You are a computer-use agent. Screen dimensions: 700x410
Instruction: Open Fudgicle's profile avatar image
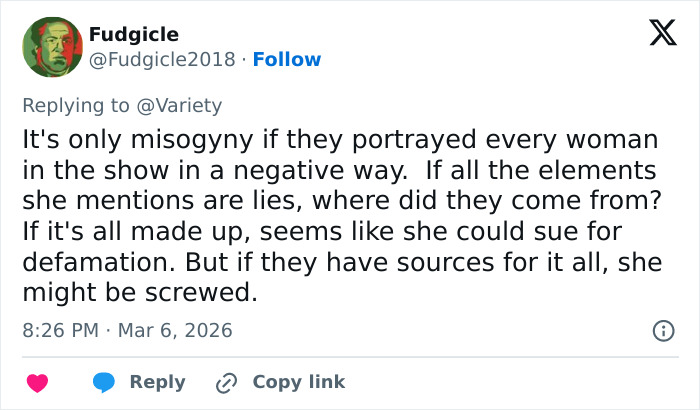coord(51,47)
